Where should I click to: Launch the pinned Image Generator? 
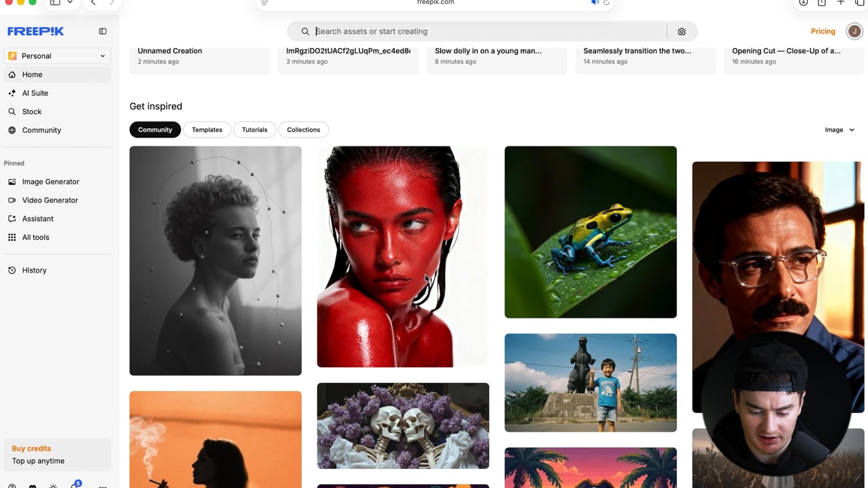click(x=57, y=182)
